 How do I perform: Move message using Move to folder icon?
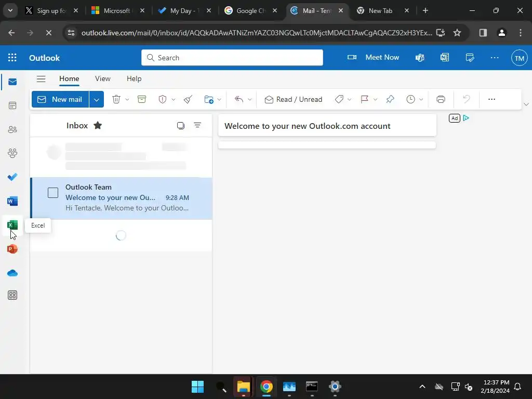coord(209,99)
